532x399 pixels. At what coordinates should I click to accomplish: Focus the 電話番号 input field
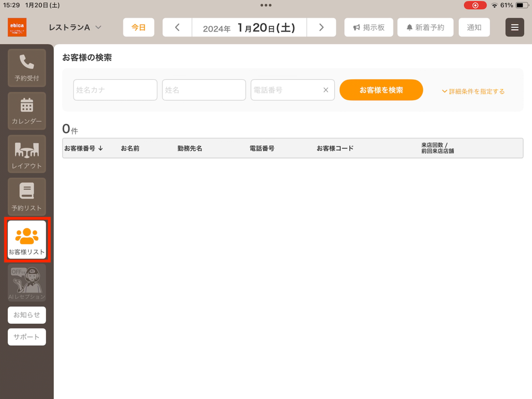[293, 90]
